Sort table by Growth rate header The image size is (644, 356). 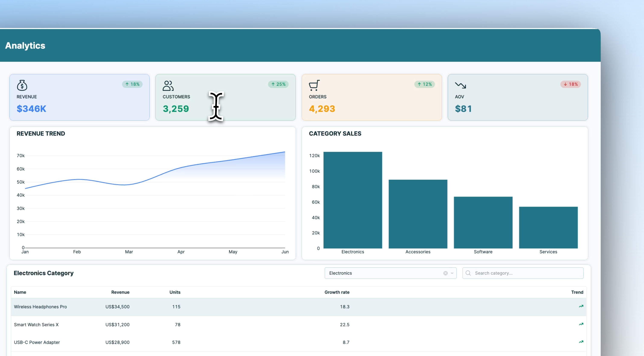point(337,292)
